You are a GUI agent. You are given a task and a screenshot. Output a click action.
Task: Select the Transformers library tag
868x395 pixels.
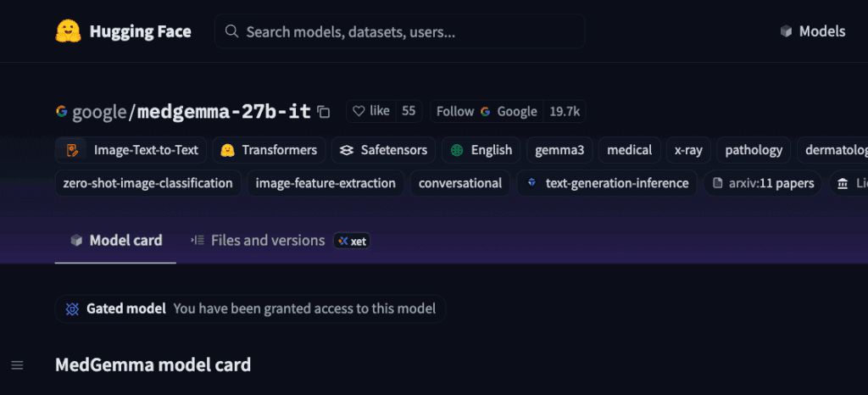269,150
